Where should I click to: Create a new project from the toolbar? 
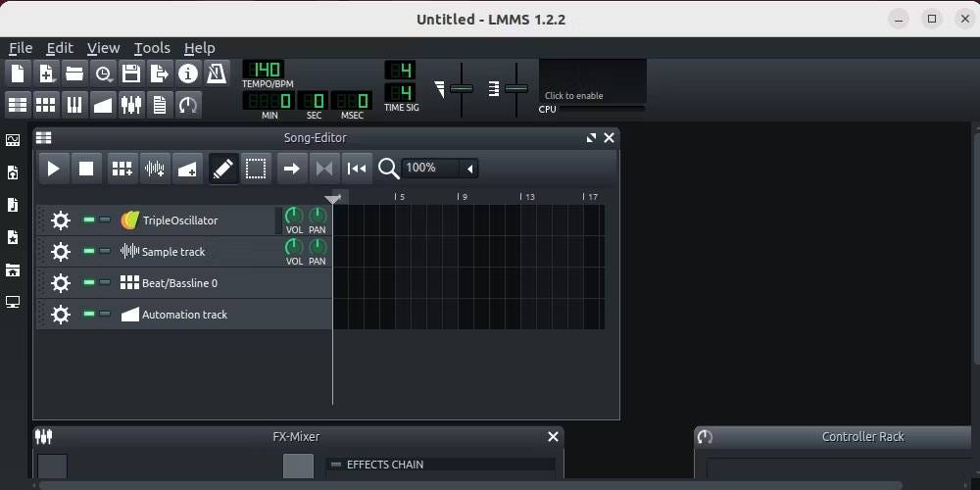18,73
